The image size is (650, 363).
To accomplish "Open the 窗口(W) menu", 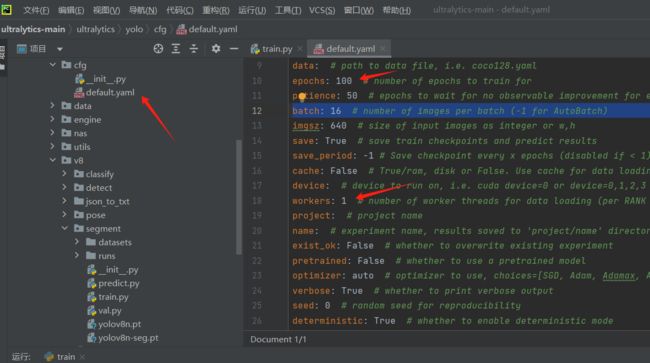I will (x=359, y=10).
